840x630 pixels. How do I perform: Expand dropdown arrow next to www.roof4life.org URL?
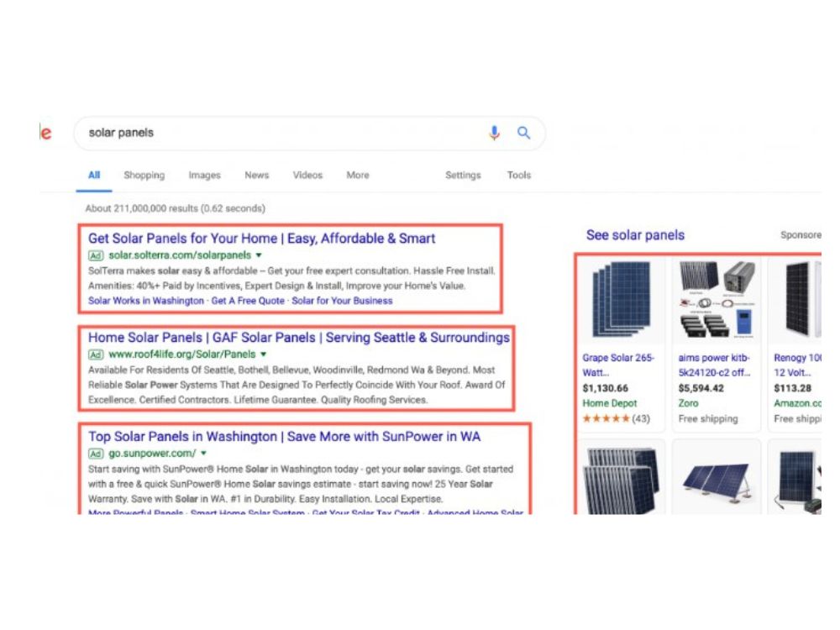pyautogui.click(x=263, y=354)
